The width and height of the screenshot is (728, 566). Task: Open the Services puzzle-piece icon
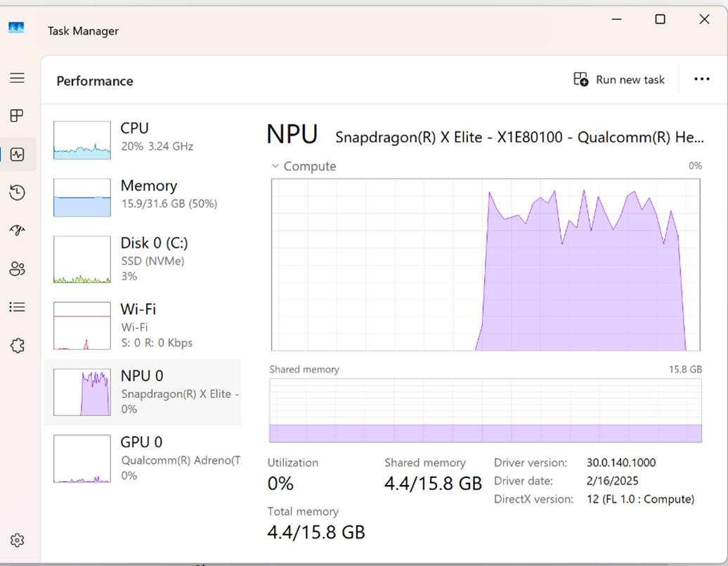(x=18, y=345)
